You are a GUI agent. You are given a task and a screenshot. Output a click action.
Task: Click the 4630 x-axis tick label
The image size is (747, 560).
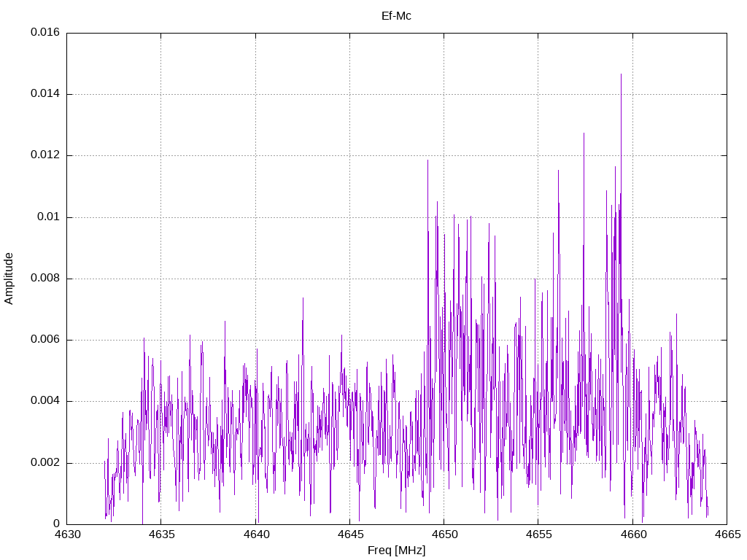tap(67, 534)
